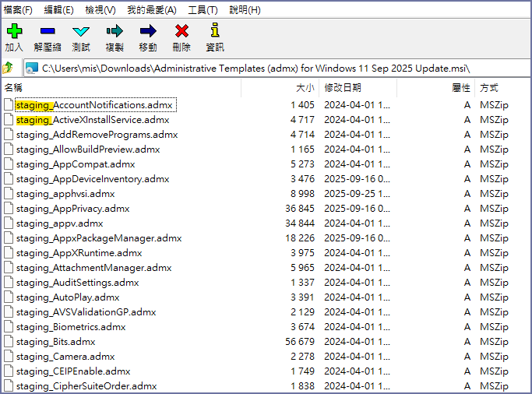This screenshot has height=394, width=532.
Task: Open the 工具(T) Tools menu
Action: pos(203,10)
